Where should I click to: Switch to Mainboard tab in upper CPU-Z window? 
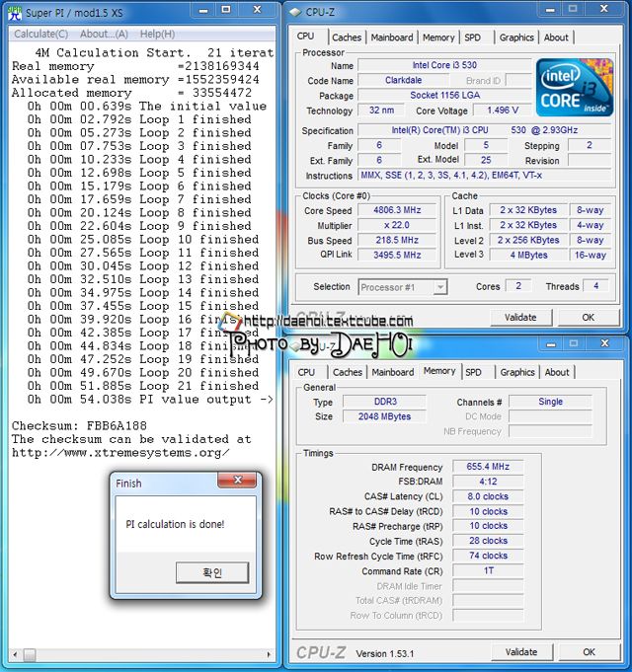point(392,37)
